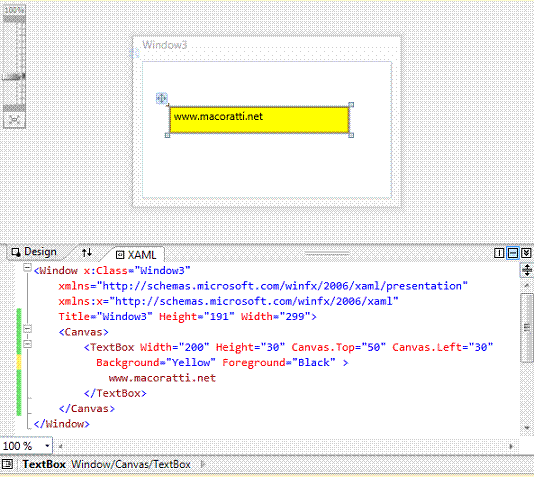Screen dimensions: 534x477
Task: Click the Window3 title in designer
Action: tap(164, 45)
